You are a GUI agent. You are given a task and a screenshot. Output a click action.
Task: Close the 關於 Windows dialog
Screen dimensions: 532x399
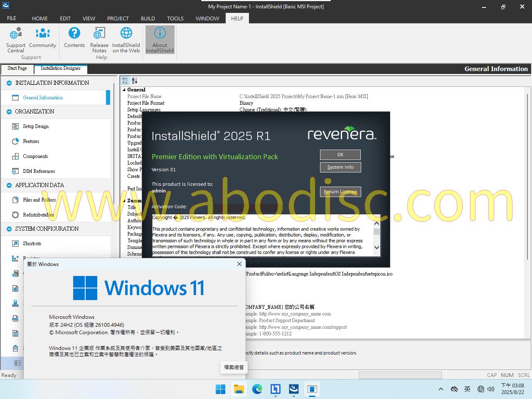point(239,264)
